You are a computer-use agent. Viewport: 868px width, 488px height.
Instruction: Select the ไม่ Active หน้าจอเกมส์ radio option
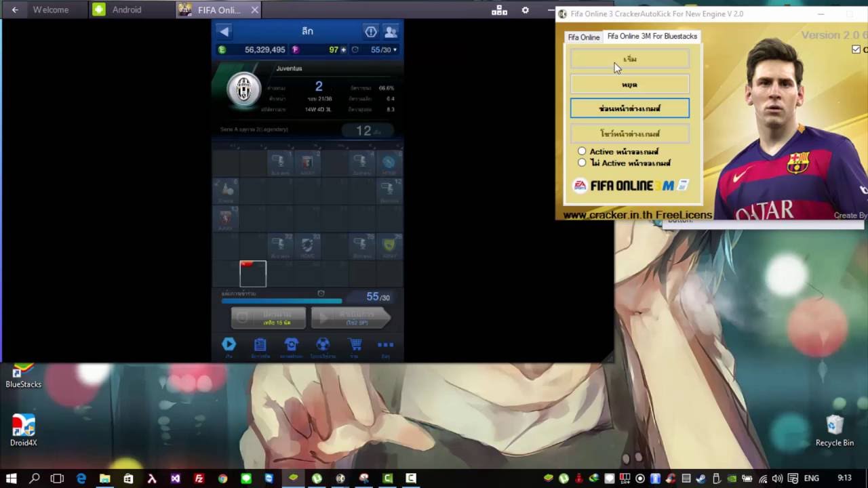(582, 163)
